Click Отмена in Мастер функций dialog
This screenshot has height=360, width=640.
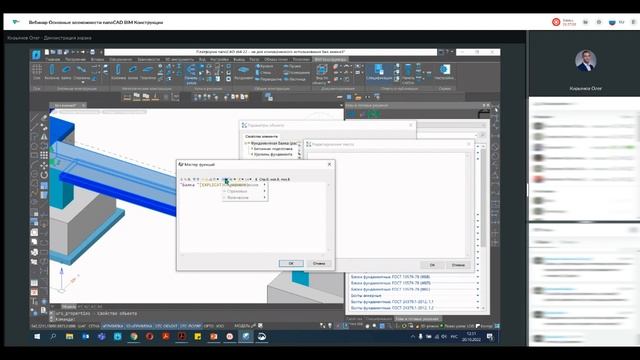[319, 264]
